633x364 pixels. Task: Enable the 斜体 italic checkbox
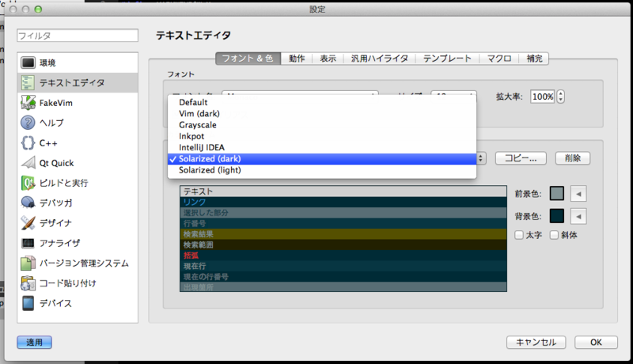click(555, 235)
